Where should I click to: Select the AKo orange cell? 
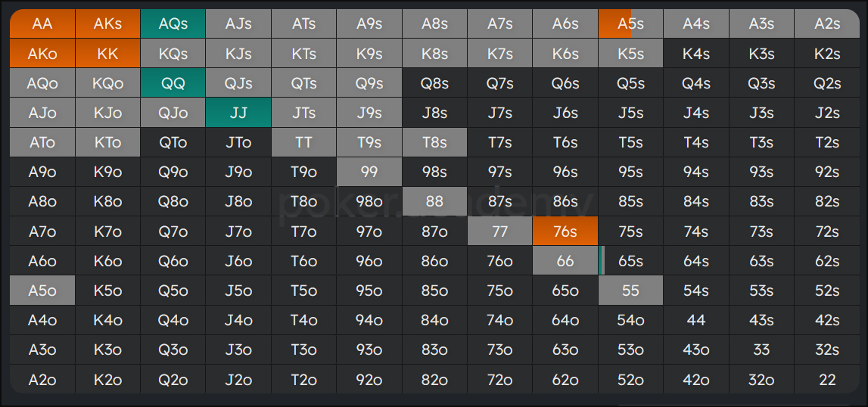click(x=42, y=54)
